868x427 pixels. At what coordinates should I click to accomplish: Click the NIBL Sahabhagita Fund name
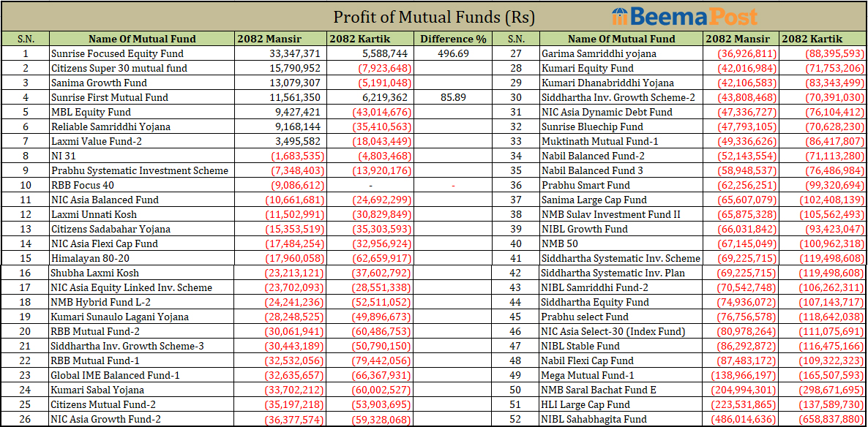click(x=594, y=419)
